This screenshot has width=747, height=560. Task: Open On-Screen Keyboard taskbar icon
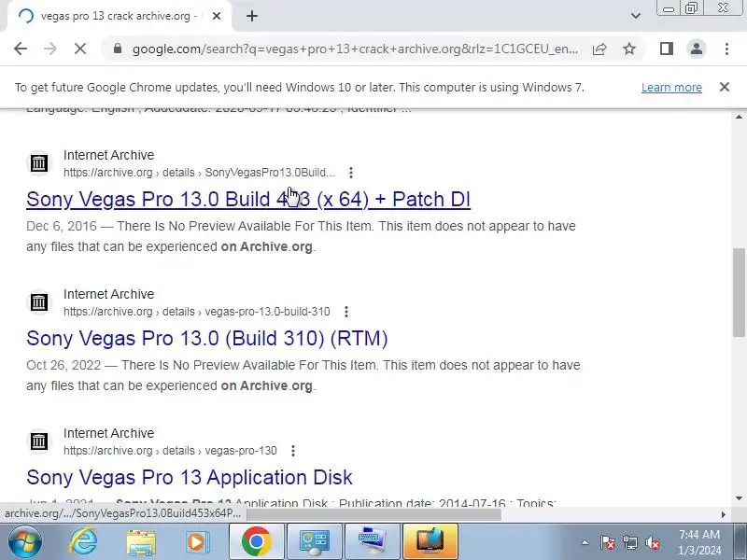tap(372, 542)
